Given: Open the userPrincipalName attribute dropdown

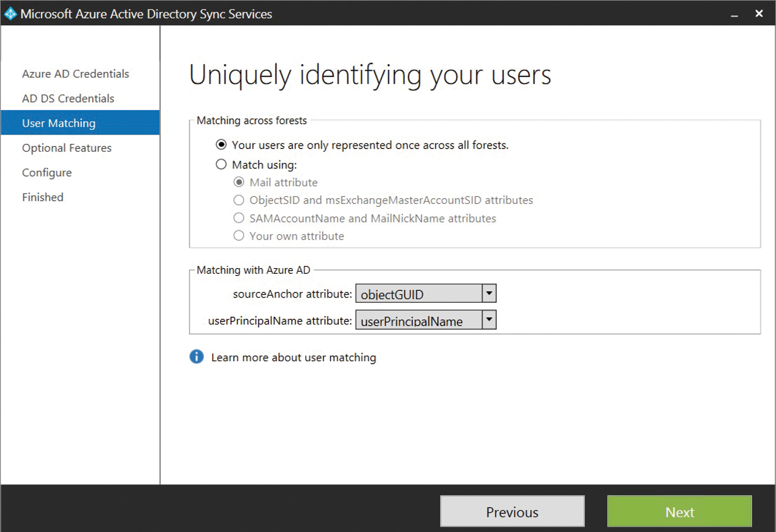Looking at the screenshot, I should click(x=488, y=320).
